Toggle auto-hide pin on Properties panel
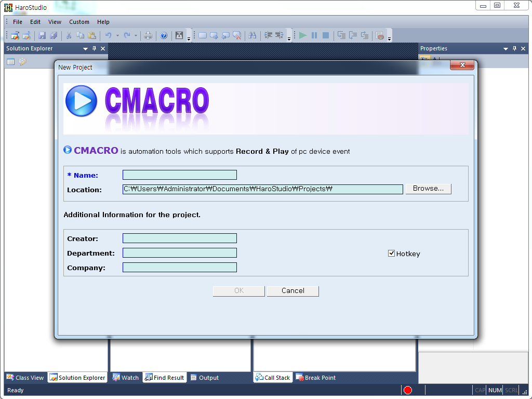 [x=514, y=48]
